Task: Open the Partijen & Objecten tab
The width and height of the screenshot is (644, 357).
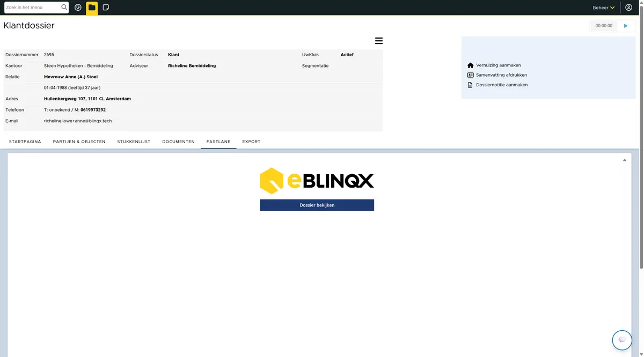Action: click(79, 142)
